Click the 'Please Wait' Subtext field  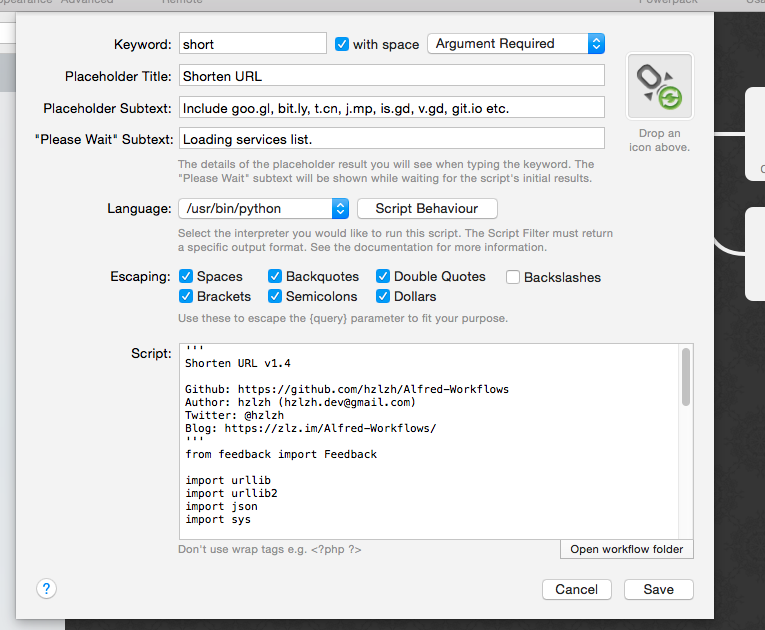click(x=392, y=139)
